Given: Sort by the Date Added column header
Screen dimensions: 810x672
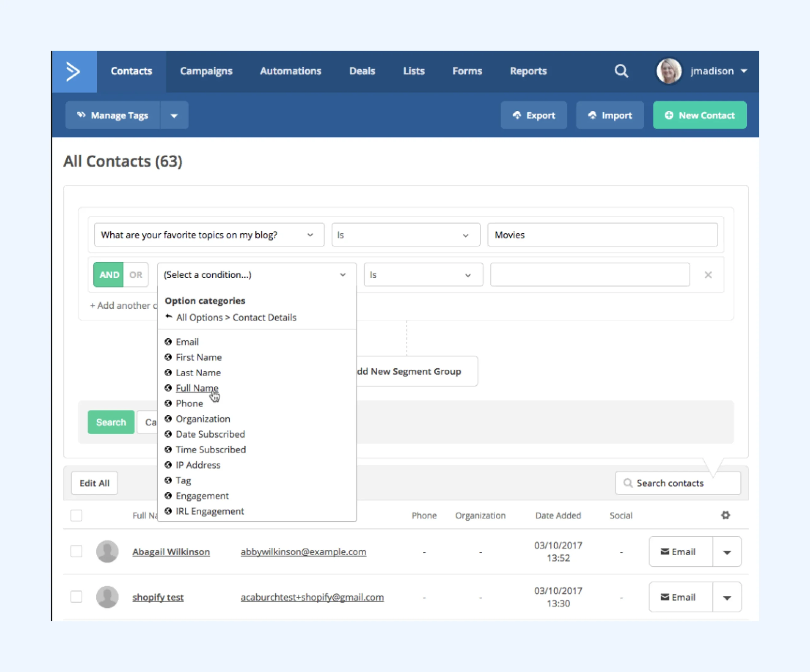Looking at the screenshot, I should [558, 515].
